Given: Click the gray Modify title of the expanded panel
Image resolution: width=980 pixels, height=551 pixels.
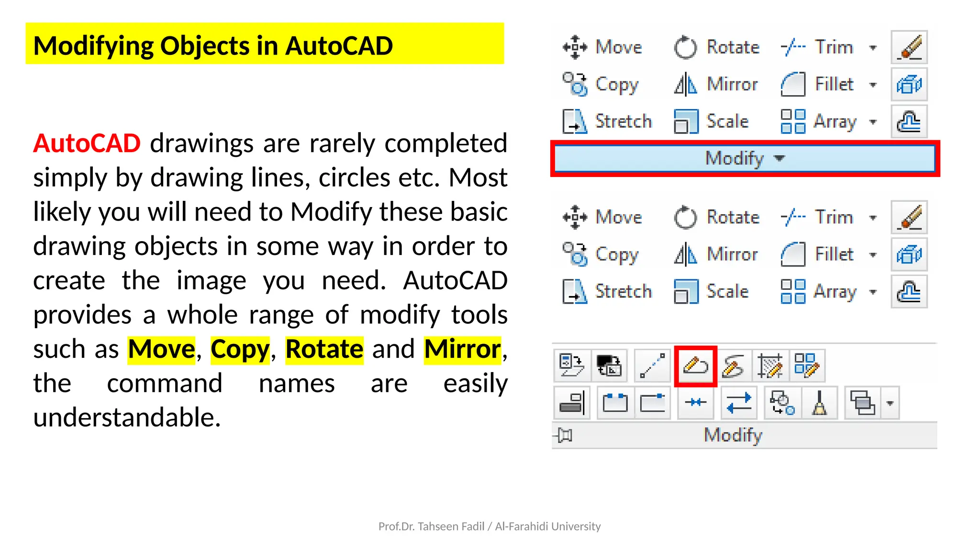Looking at the screenshot, I should click(733, 435).
